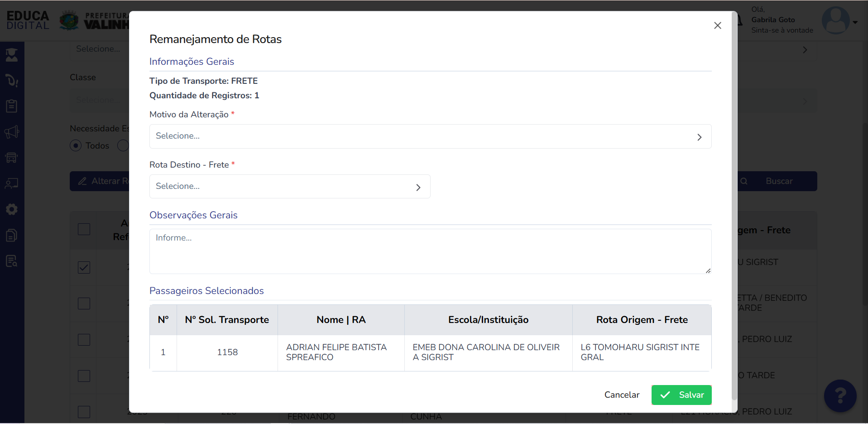Click the Escola/Instituição column header

(488, 320)
